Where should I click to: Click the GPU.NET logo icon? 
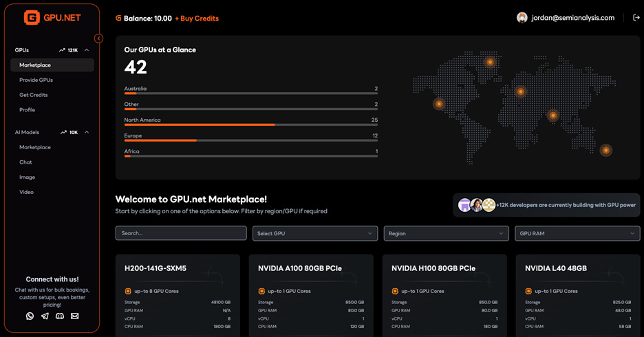click(x=32, y=18)
